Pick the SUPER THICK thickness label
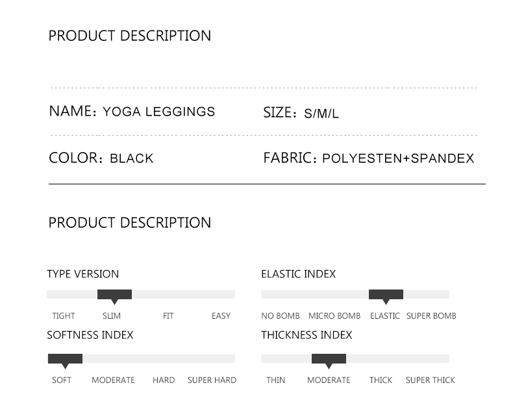 click(x=431, y=380)
